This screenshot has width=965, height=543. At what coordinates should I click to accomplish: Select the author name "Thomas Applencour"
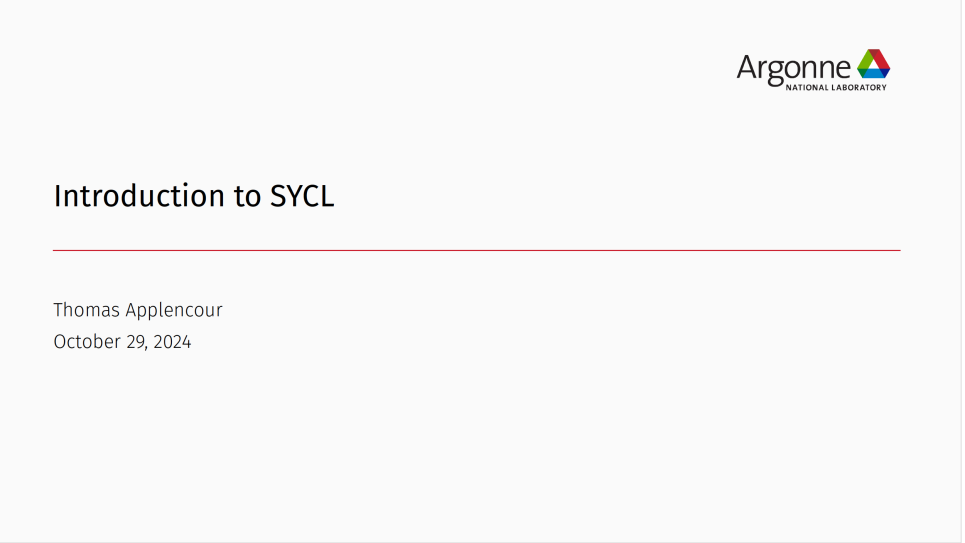coord(138,310)
